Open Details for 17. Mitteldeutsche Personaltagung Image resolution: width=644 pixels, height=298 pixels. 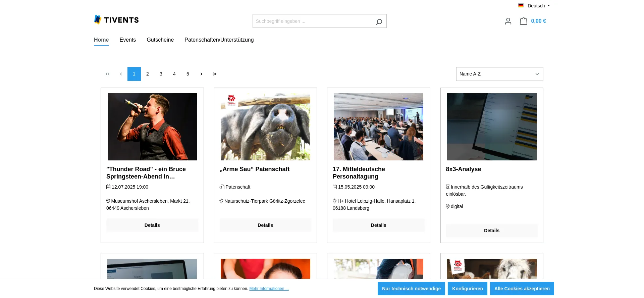(379, 225)
